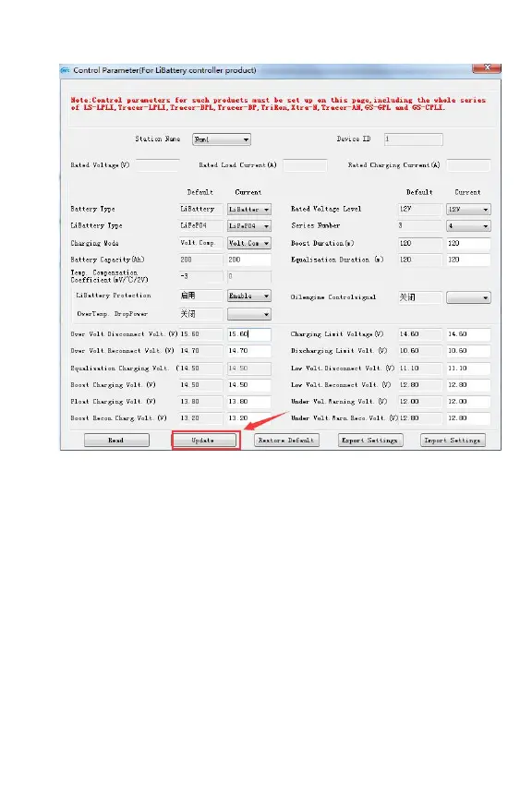Click the Read button
This screenshot has height=798, width=532.
116,441
